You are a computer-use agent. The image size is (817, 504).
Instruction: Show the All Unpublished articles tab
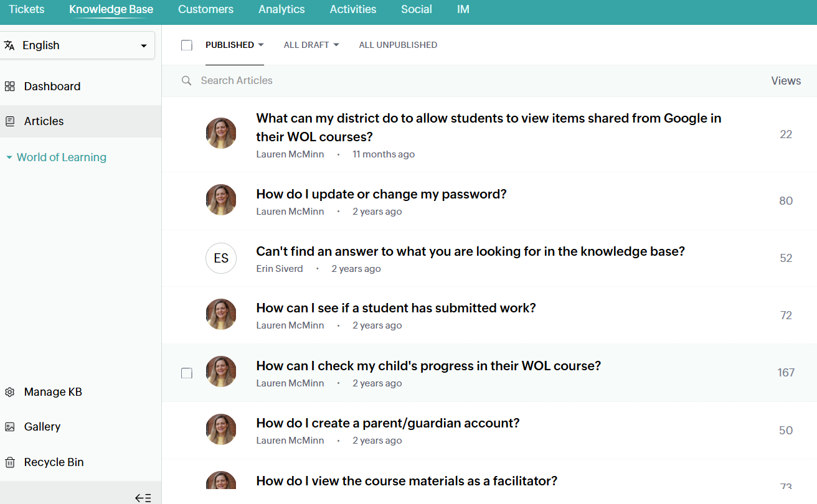(x=398, y=45)
